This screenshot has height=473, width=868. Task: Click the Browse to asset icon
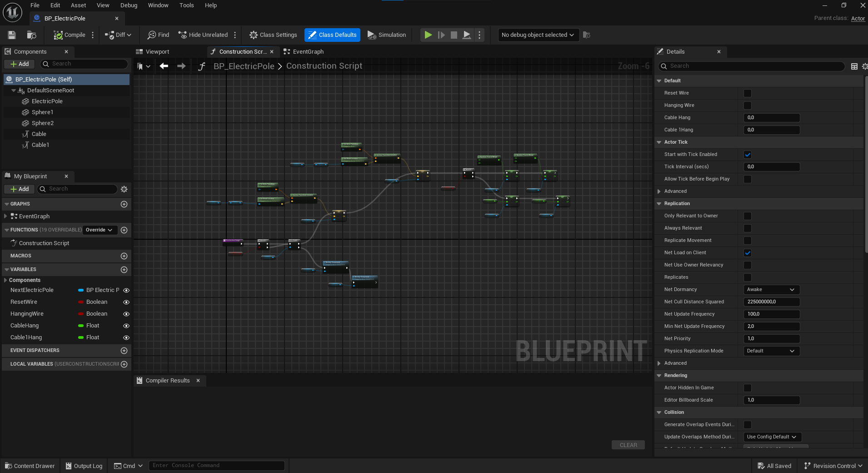click(x=31, y=35)
